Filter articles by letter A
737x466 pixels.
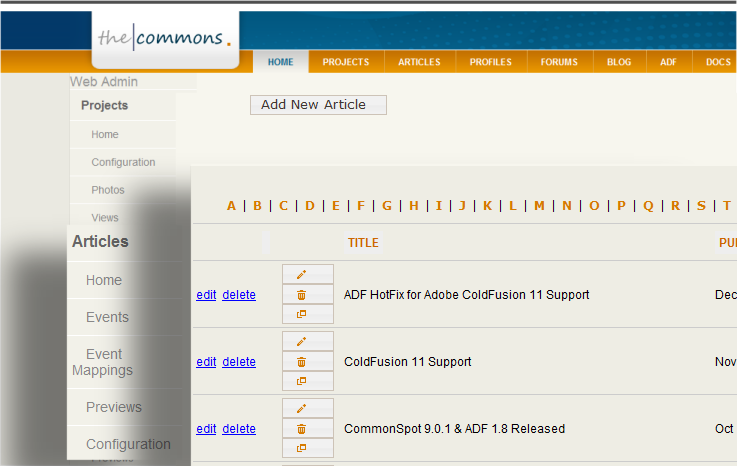pyautogui.click(x=231, y=205)
